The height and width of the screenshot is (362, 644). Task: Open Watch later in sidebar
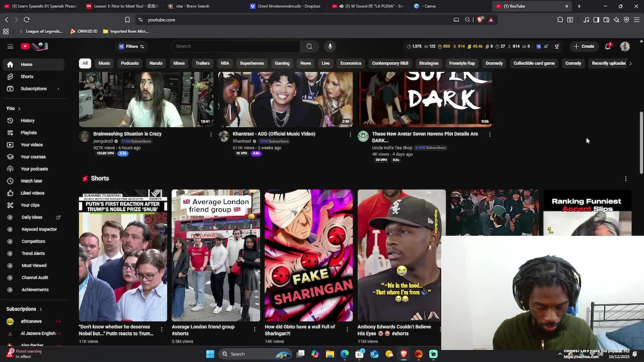(33, 181)
